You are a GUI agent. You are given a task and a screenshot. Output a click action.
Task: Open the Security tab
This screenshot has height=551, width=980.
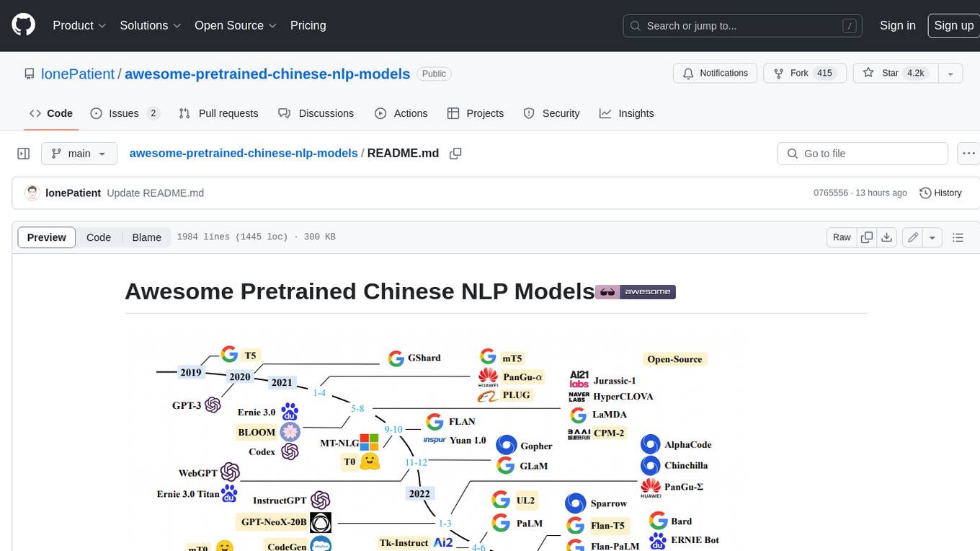(x=551, y=113)
